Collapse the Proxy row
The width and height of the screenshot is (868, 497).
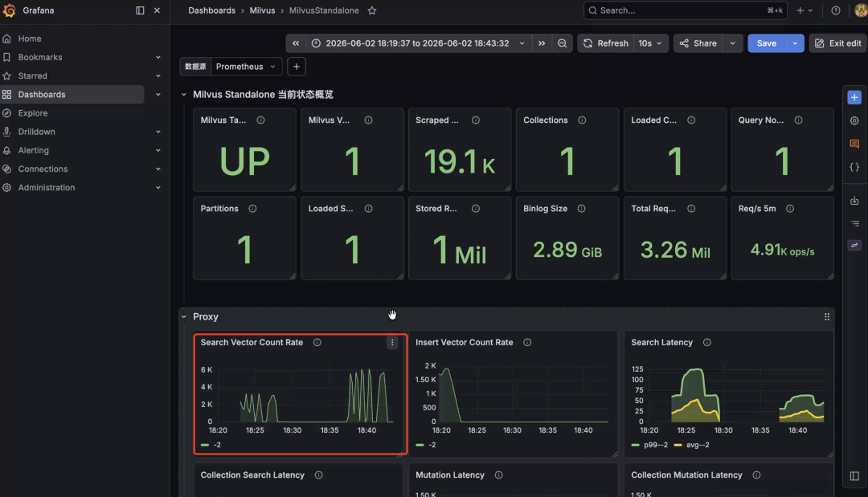(184, 317)
